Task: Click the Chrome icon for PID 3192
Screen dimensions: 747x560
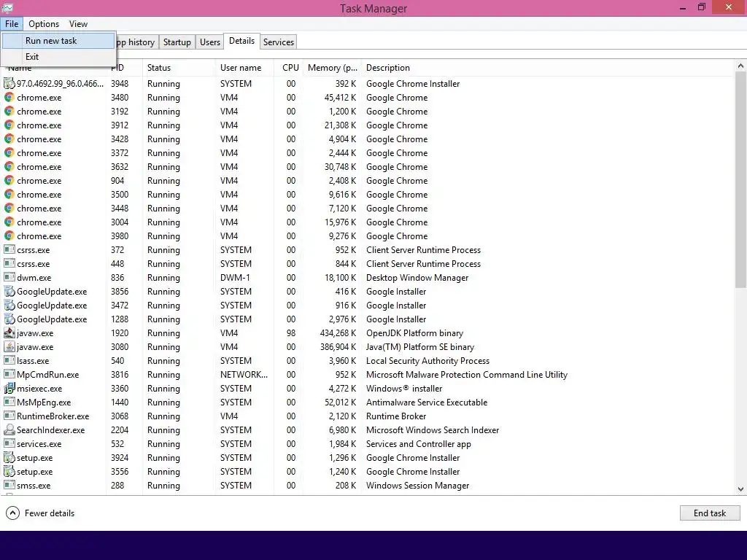Action: coord(9,111)
